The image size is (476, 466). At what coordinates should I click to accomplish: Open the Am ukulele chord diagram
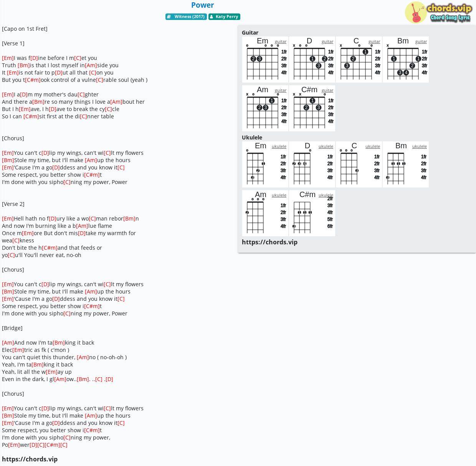(265, 213)
